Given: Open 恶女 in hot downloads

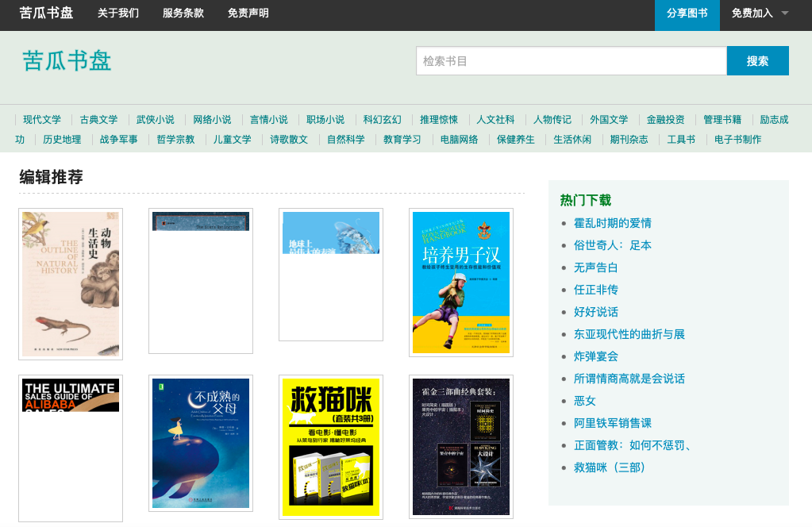Looking at the screenshot, I should [585, 402].
